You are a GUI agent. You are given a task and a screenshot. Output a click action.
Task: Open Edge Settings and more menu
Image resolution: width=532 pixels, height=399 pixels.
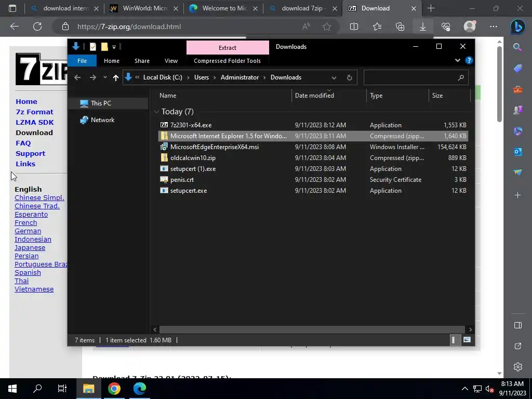point(494,26)
